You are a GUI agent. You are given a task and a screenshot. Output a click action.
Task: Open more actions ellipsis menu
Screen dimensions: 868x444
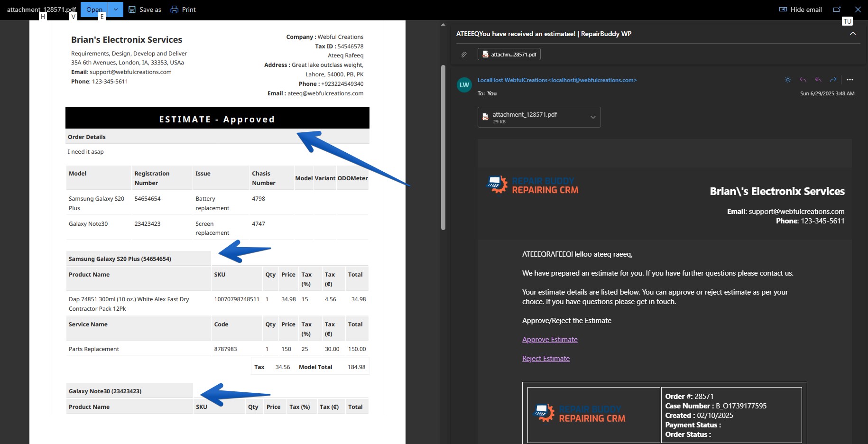coord(850,80)
